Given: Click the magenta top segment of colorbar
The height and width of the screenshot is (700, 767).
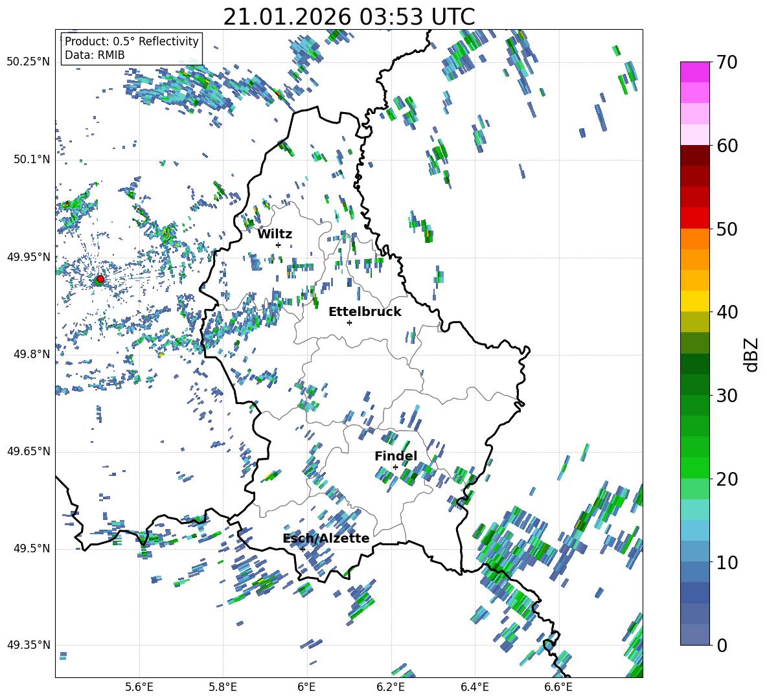Looking at the screenshot, I should (695, 72).
